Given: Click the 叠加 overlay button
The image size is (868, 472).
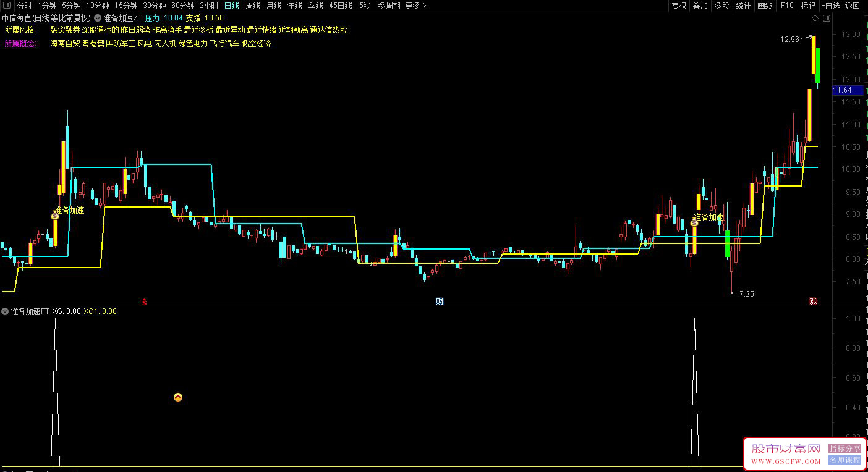Looking at the screenshot, I should (x=700, y=6).
